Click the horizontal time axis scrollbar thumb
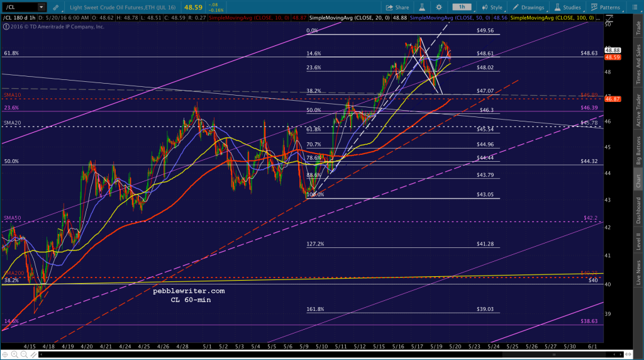 (553, 354)
